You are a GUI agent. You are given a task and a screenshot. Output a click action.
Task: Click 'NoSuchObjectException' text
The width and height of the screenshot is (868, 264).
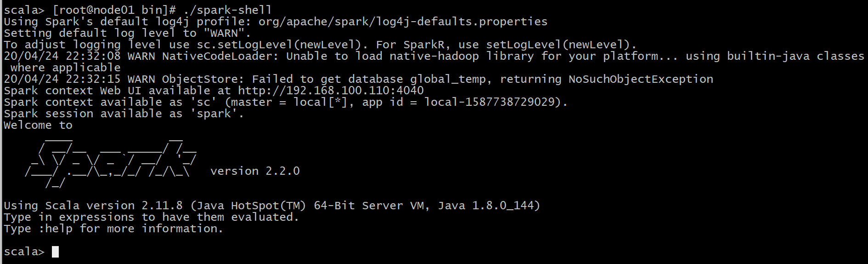[x=641, y=79]
